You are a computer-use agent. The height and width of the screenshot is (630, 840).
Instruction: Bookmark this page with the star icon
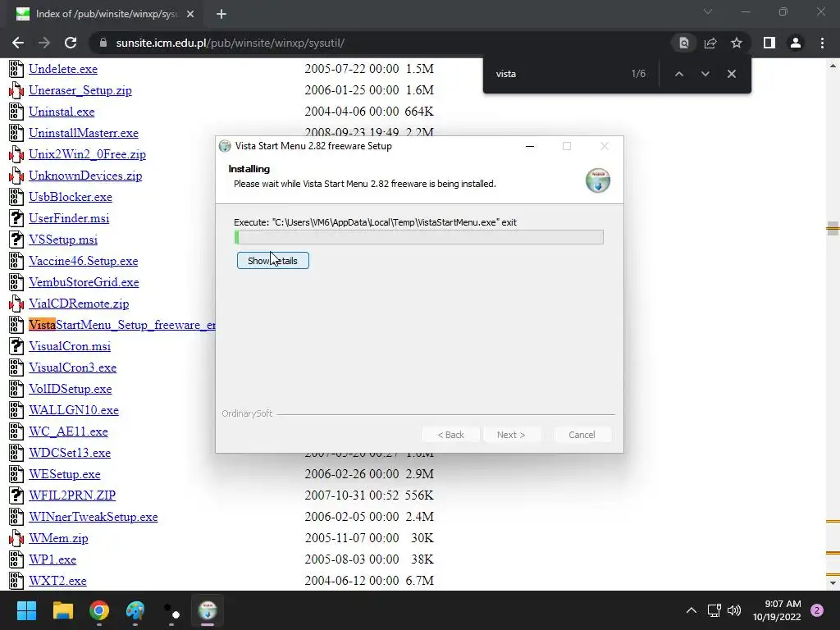[x=737, y=43]
